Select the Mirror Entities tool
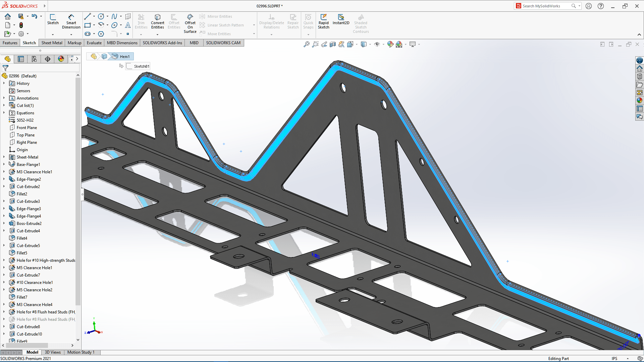The image size is (644, 362). tap(220, 16)
